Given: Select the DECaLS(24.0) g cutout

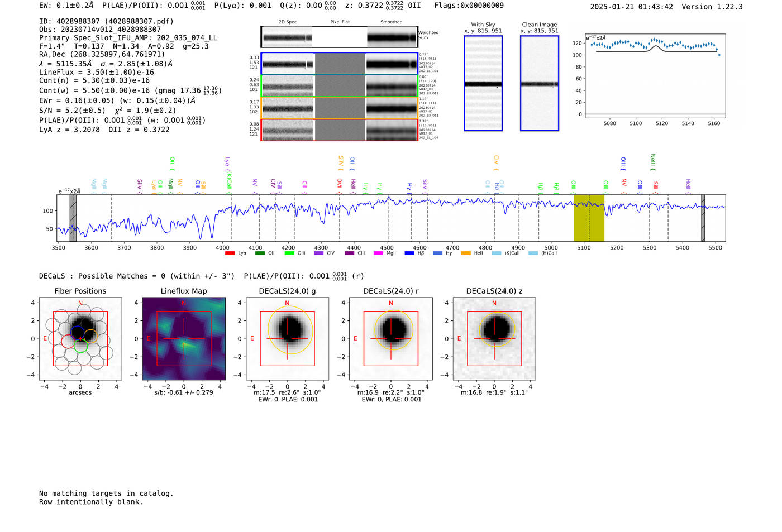Looking at the screenshot, I should tap(287, 339).
